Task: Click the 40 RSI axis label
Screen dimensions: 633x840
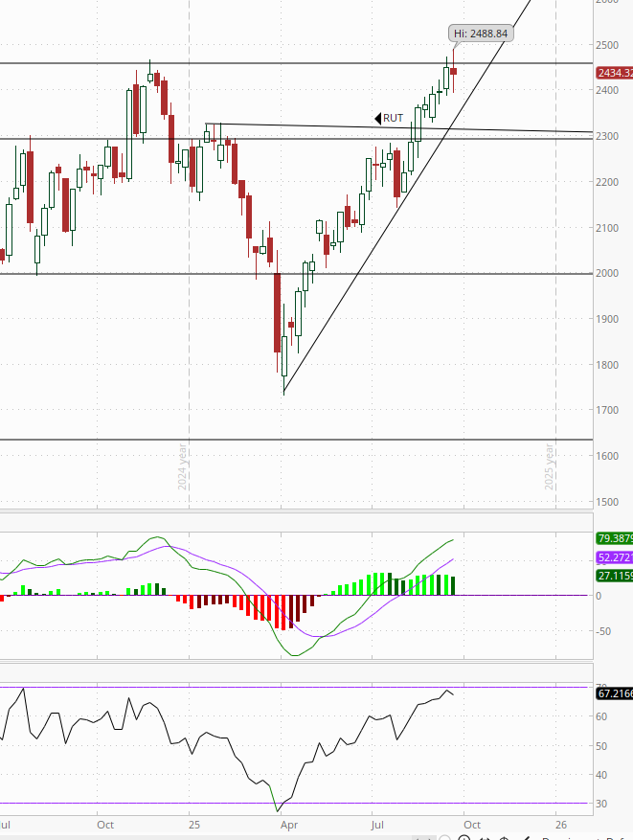Action: pos(601,775)
